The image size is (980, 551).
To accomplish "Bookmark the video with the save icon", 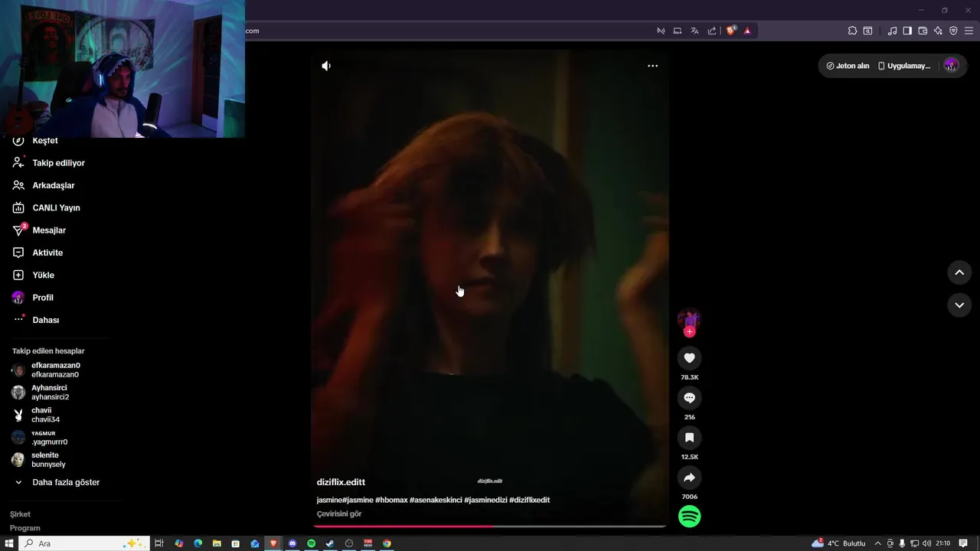I will point(689,438).
